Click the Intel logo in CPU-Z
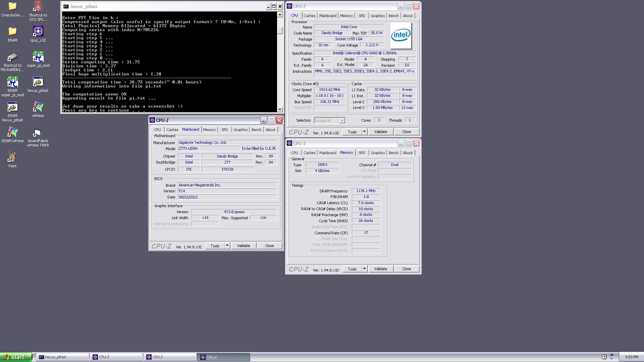This screenshot has width=644, height=362. pyautogui.click(x=401, y=36)
